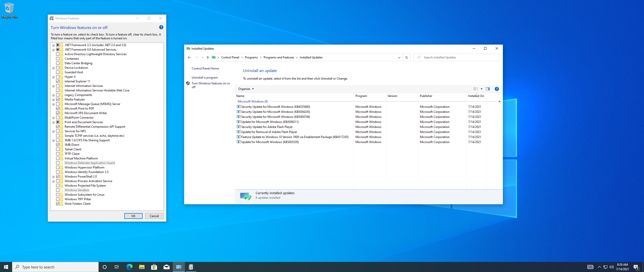644x272 pixels.
Task: Click the taskbar search box
Action: click(55, 267)
